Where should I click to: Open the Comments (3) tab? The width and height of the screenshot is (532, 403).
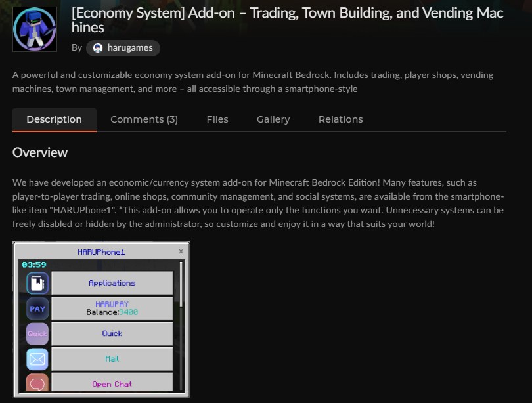(144, 119)
